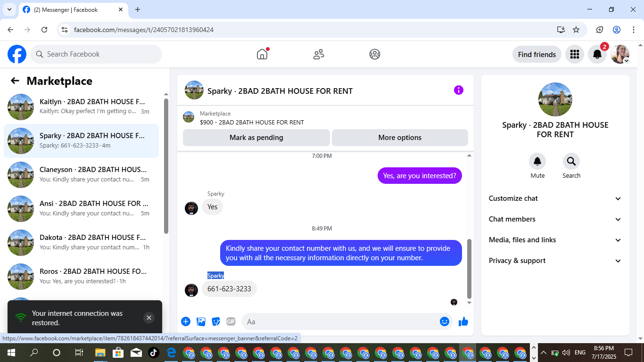Viewport: 644px width, 362px height.
Task: Open a new browser tab
Action: 138,9
